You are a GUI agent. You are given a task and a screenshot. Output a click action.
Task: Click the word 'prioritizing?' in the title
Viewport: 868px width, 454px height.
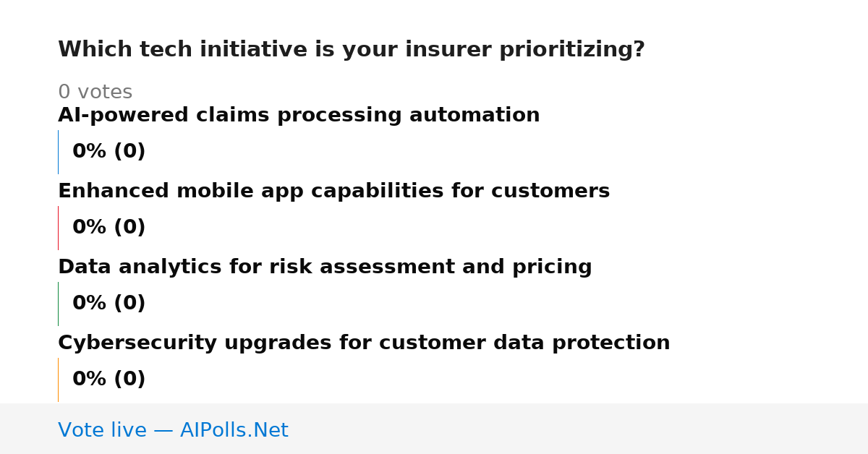[574, 51]
